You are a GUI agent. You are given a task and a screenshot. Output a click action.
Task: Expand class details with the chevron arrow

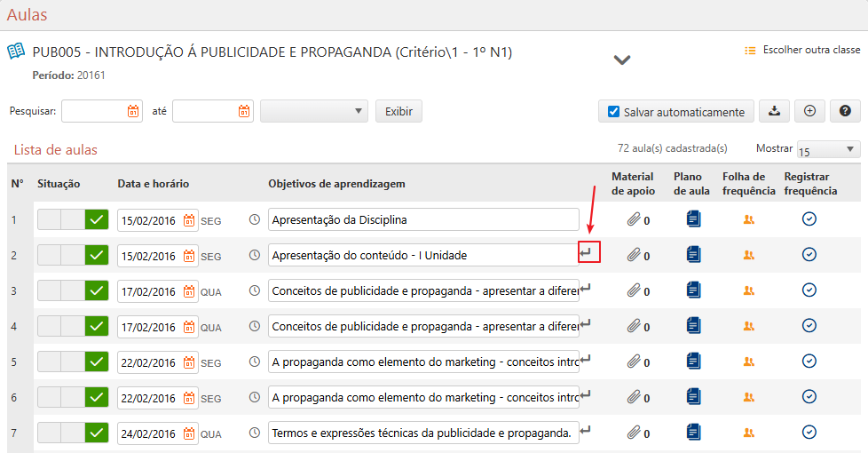click(x=622, y=60)
